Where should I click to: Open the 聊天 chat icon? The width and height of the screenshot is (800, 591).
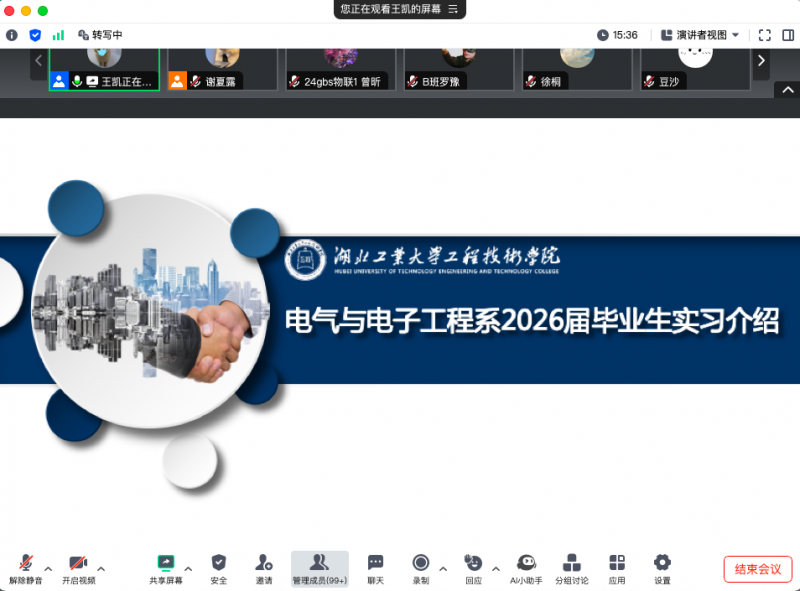coord(375,568)
